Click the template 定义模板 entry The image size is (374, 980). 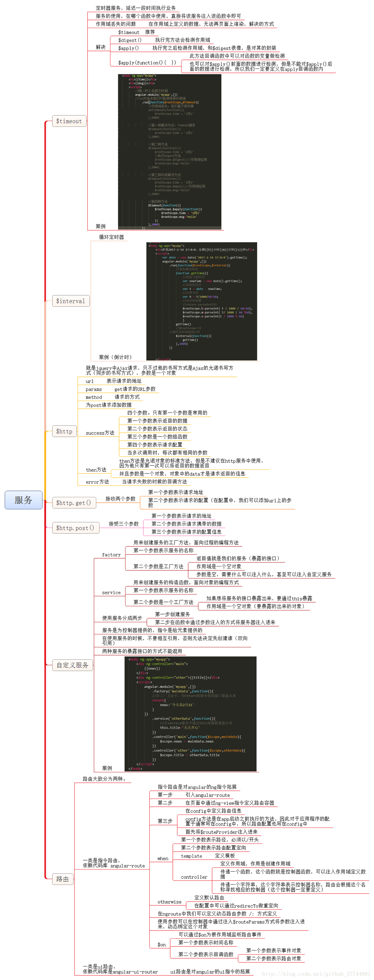(208, 856)
